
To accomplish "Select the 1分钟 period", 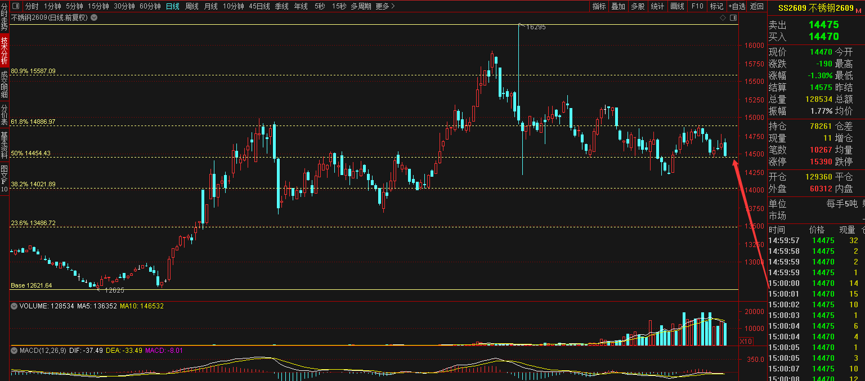I will point(52,6).
